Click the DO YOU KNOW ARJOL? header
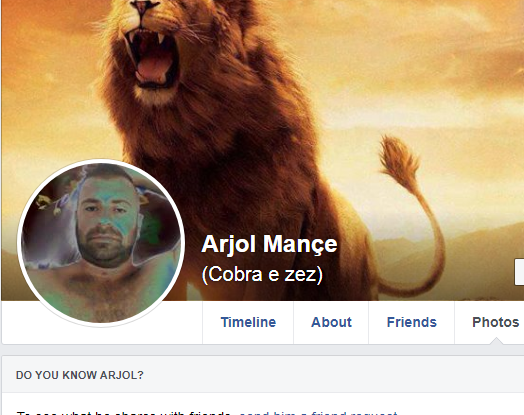 80,375
